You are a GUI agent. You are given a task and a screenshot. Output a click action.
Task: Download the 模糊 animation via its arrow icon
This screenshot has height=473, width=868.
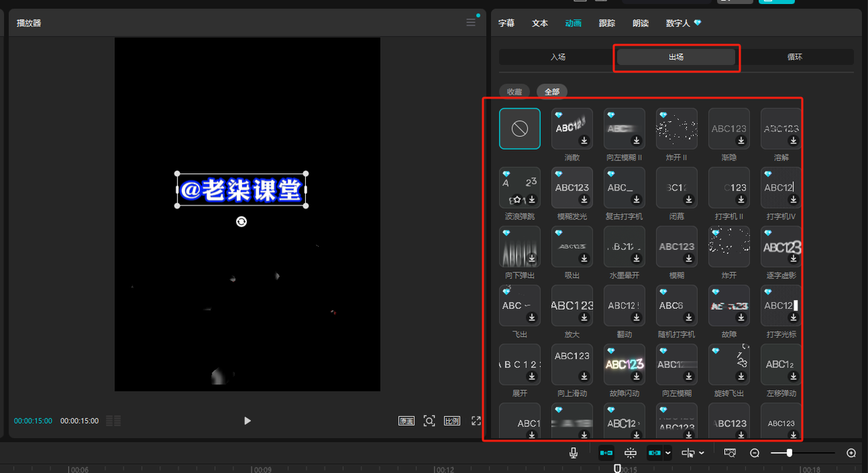(x=689, y=259)
